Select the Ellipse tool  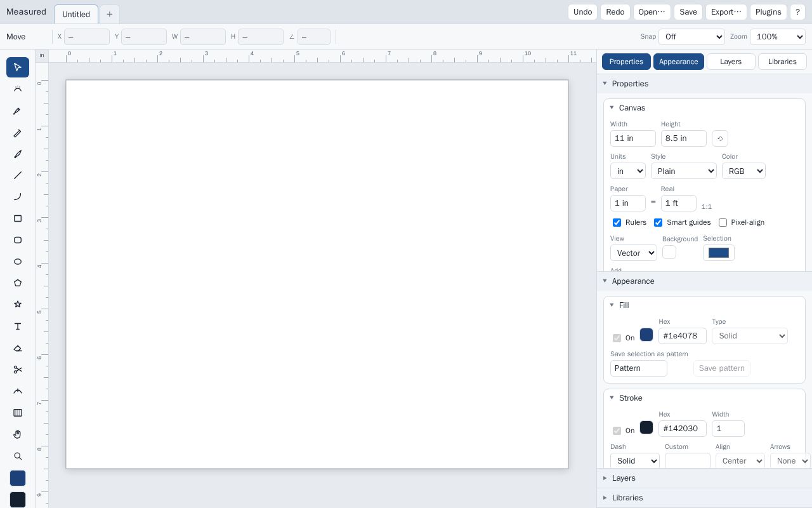click(18, 262)
